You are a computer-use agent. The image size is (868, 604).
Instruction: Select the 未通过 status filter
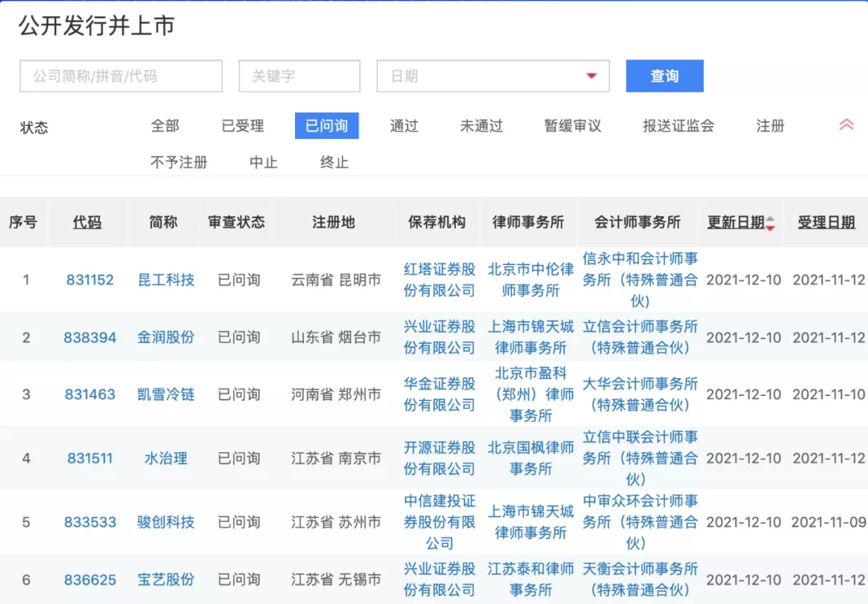[x=481, y=125]
